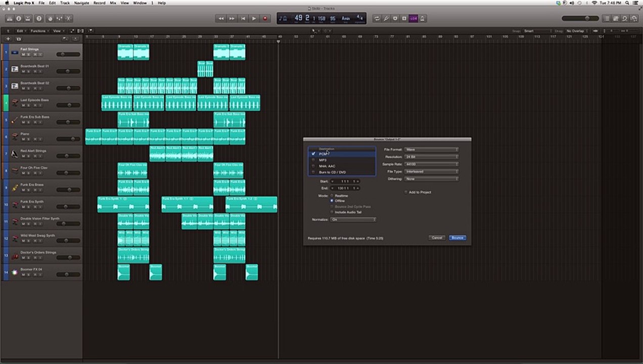Toggle the Smart Controls button
This screenshot has height=364, width=643.
pyautogui.click(x=50, y=19)
